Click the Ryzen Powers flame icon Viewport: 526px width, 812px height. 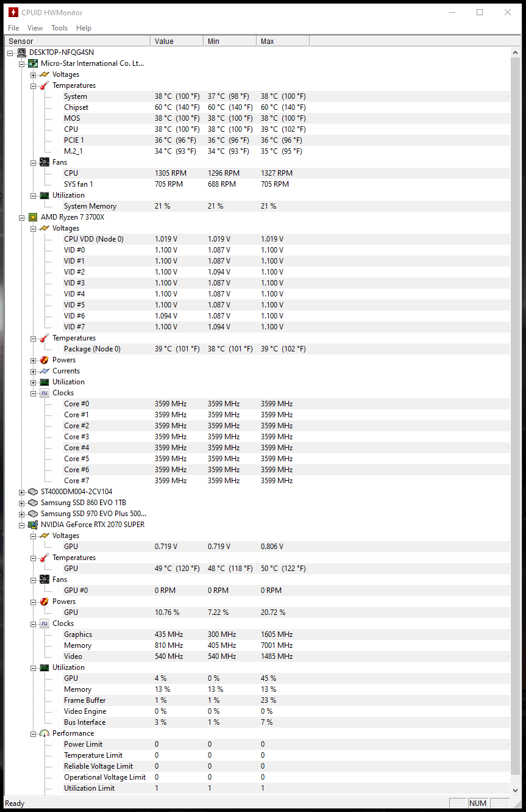click(44, 360)
